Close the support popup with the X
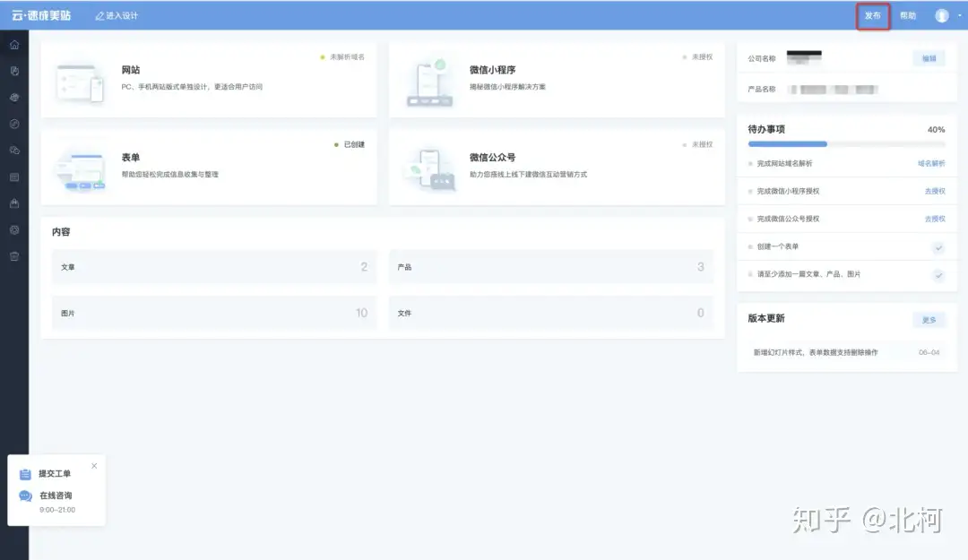This screenshot has height=560, width=968. (94, 466)
